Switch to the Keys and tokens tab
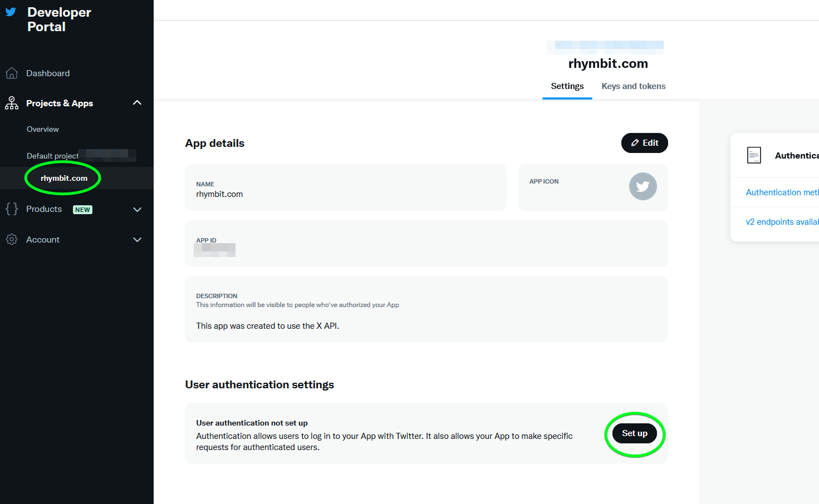 pyautogui.click(x=633, y=86)
